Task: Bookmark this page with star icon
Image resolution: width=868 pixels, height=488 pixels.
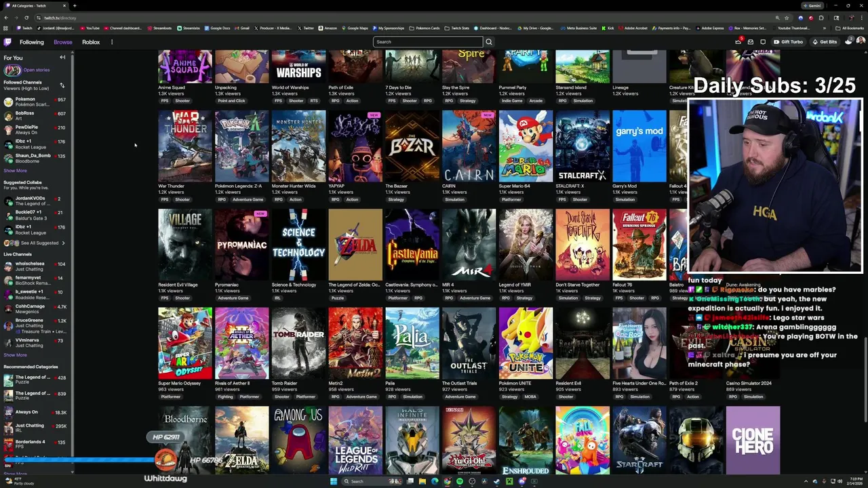Action: (x=787, y=18)
